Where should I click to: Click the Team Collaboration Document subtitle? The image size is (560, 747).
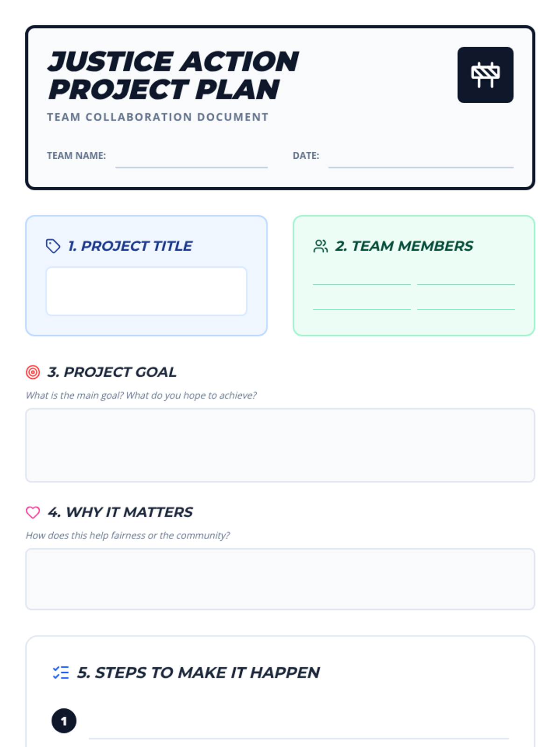coord(158,117)
